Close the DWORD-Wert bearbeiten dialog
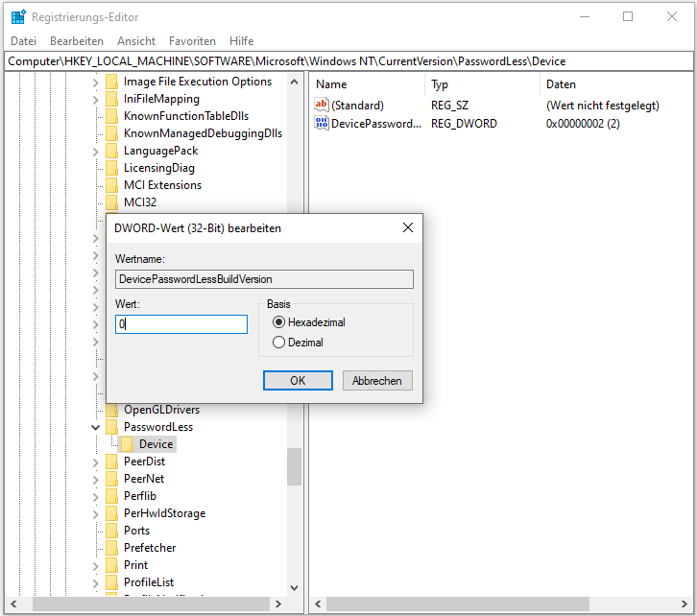Viewport: 697px width, 616px height. (x=407, y=228)
